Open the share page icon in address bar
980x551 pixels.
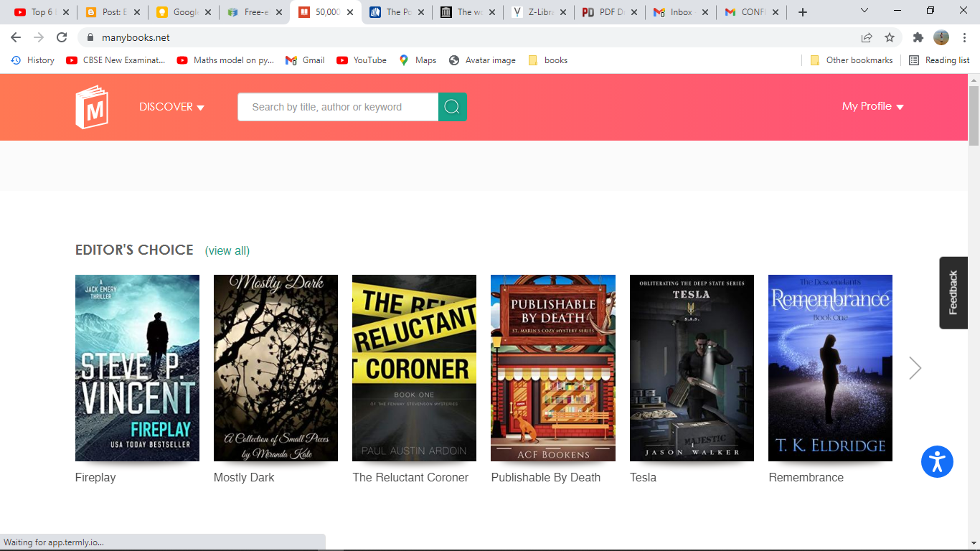(867, 37)
